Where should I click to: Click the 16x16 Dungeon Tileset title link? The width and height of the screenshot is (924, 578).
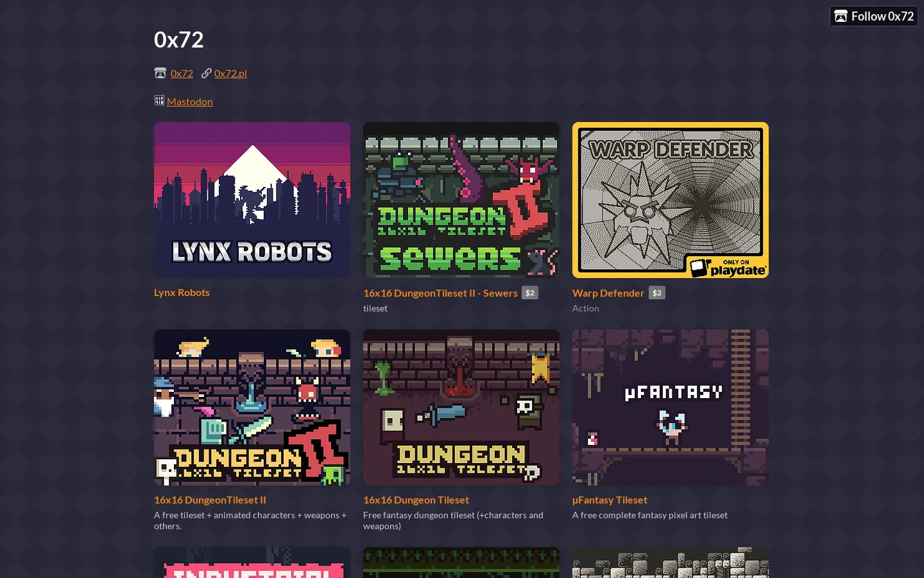[x=416, y=500]
